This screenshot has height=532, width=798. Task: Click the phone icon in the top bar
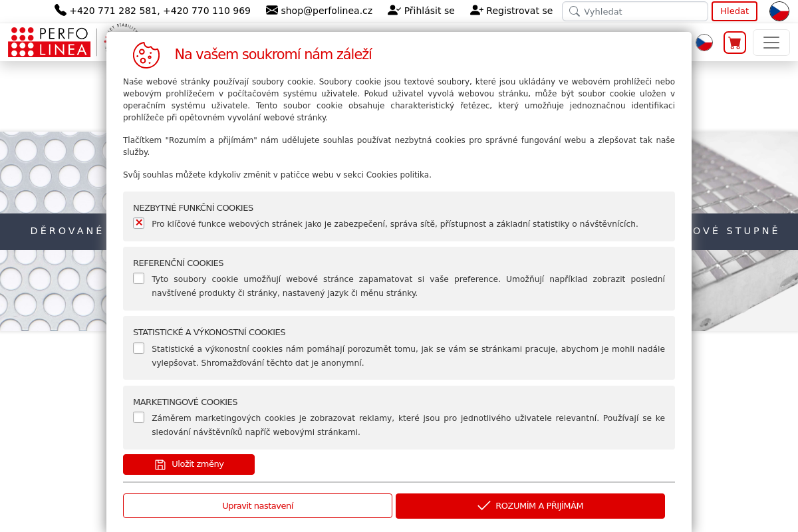[x=61, y=10]
